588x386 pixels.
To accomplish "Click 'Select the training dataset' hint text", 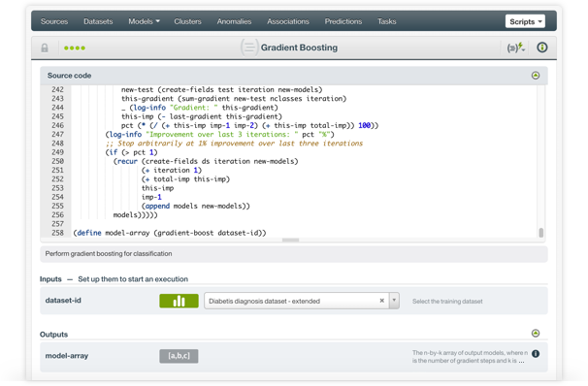I will (x=447, y=302).
